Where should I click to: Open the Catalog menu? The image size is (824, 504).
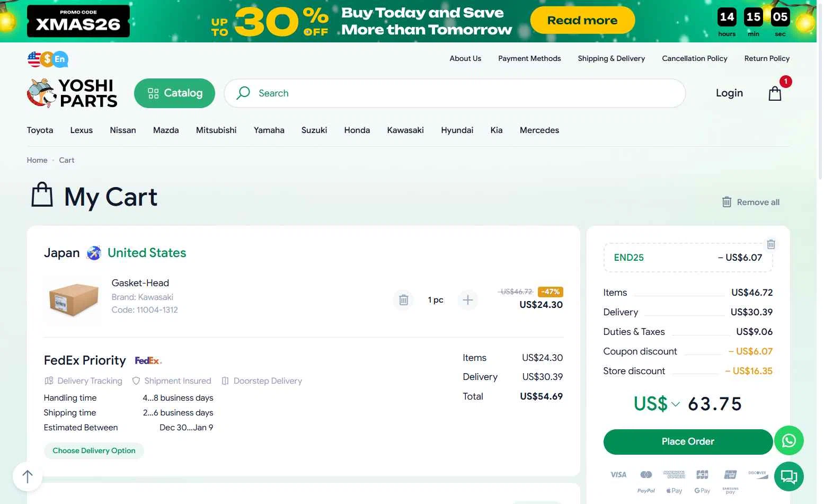point(174,93)
